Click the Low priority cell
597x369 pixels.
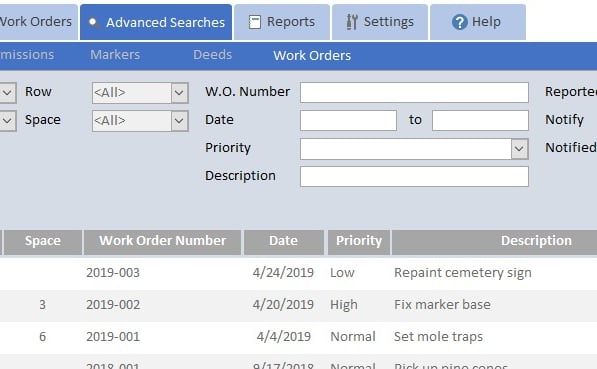click(x=342, y=273)
